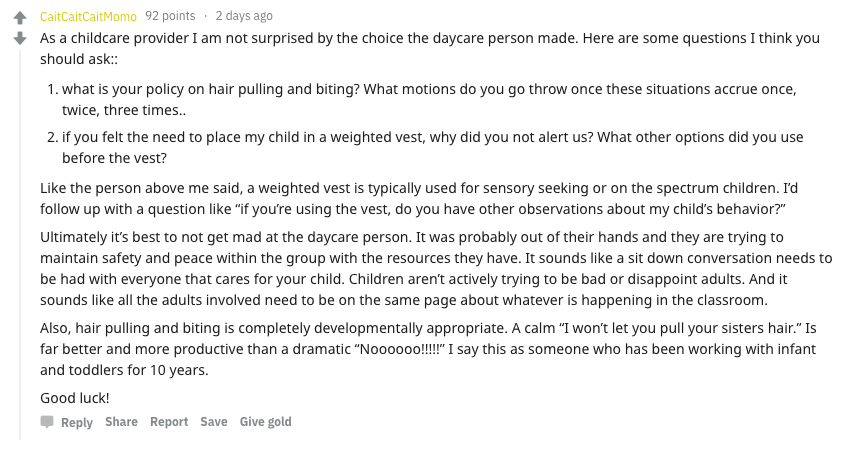Viewport: 862px width, 449px height.
Task: Collapse the comment using the thread line
Action: (20, 245)
